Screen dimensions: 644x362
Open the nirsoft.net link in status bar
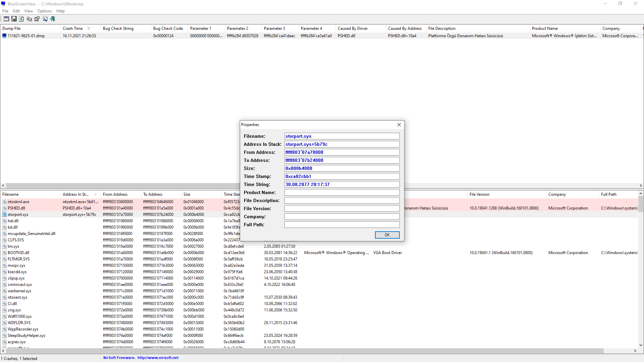pos(158,358)
